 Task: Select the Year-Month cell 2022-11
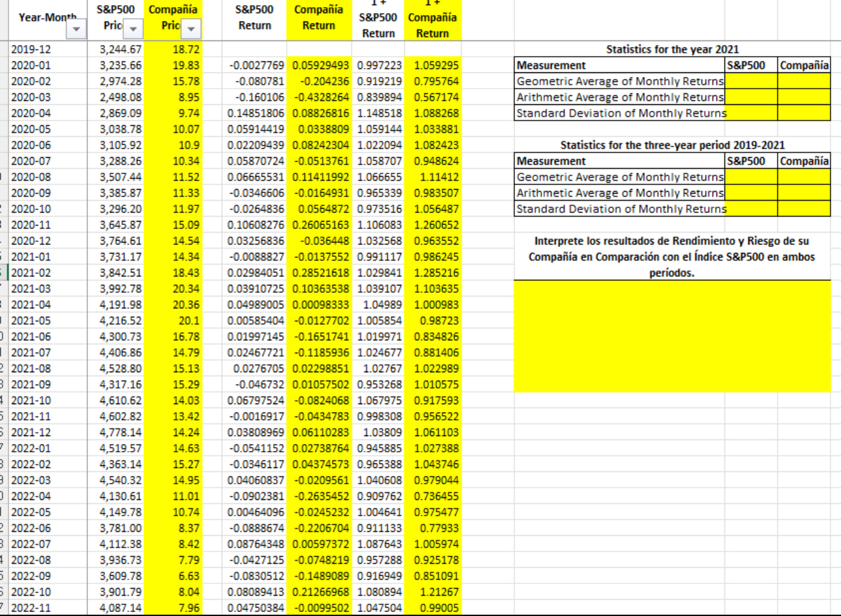point(48,608)
